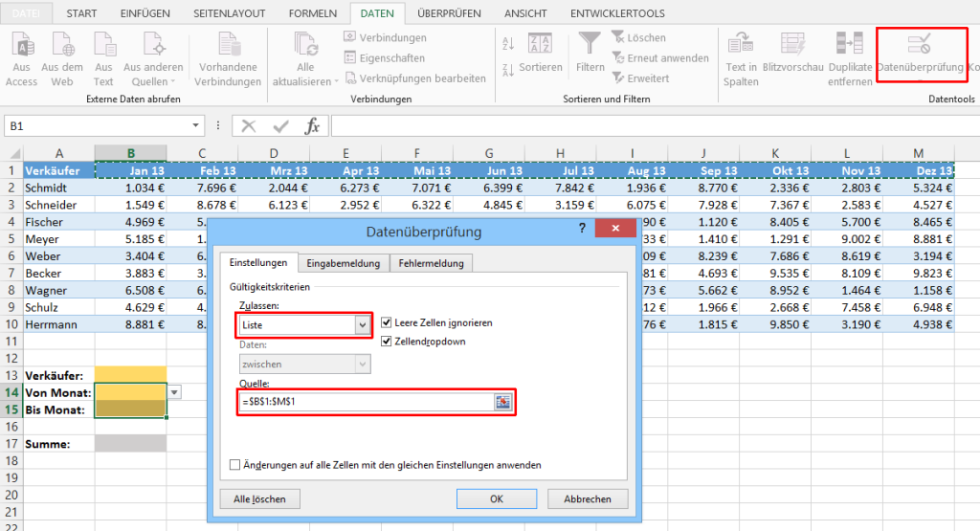
Task: Switch to the ÜBERPRÜFEN ribbon tab
Action: 450,13
